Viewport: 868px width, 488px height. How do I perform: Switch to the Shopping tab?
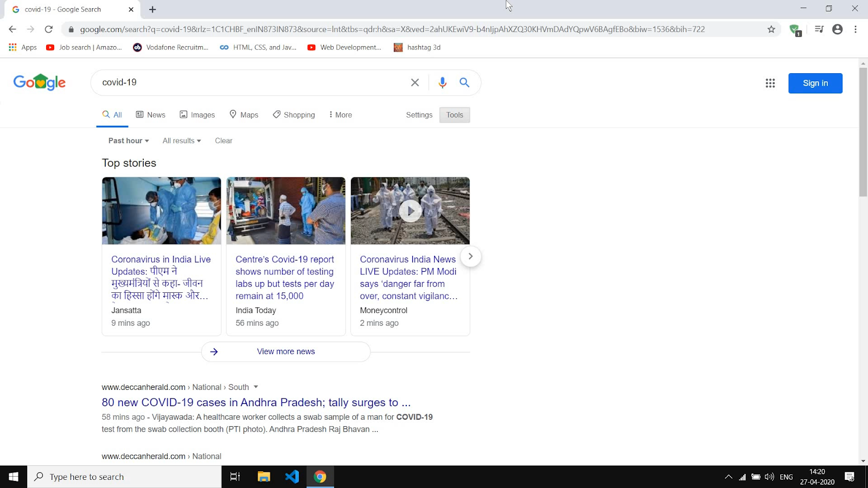coord(293,115)
